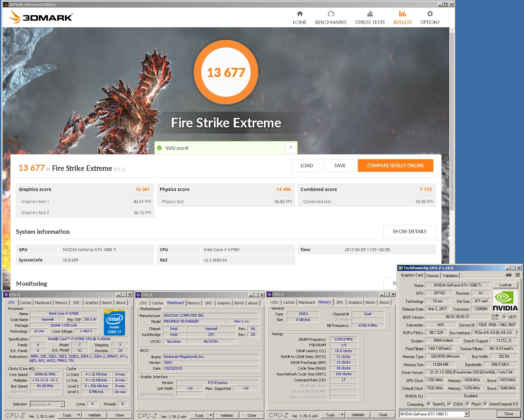Switch to Validation tab in GPU-Z
524x420 pixels.
[x=450, y=275]
